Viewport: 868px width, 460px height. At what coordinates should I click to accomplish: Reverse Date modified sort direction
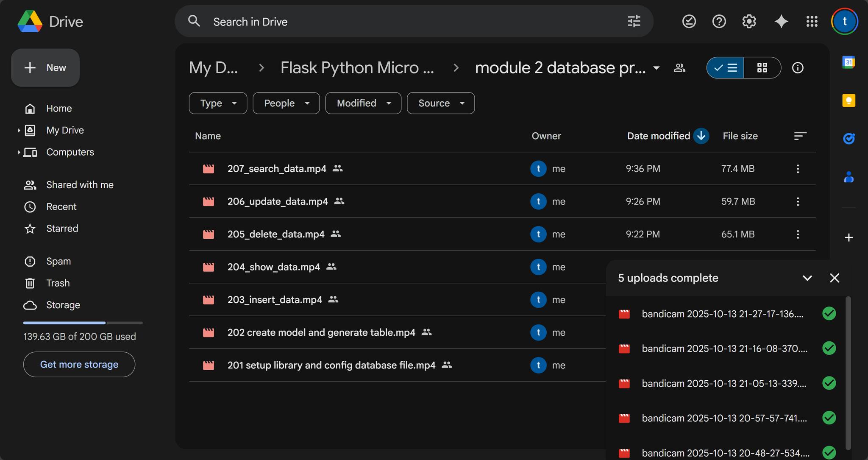tap(701, 136)
